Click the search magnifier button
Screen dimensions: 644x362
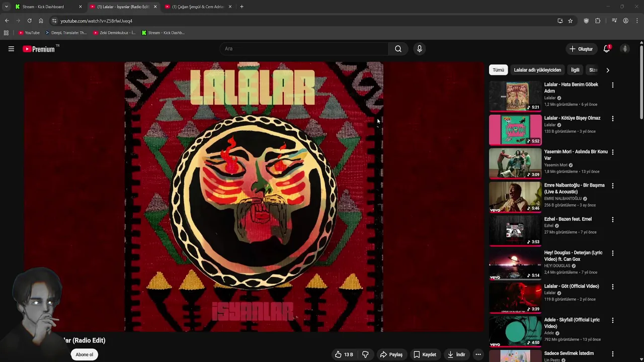coord(398,49)
